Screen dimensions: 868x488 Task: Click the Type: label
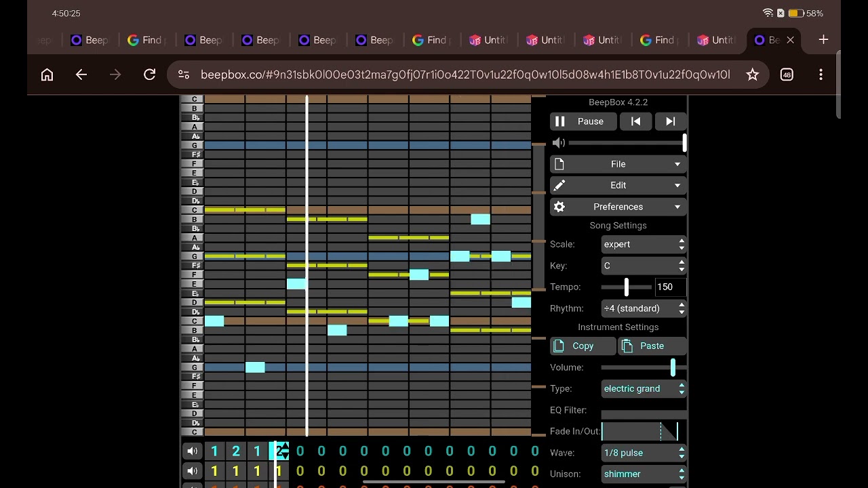click(561, 388)
